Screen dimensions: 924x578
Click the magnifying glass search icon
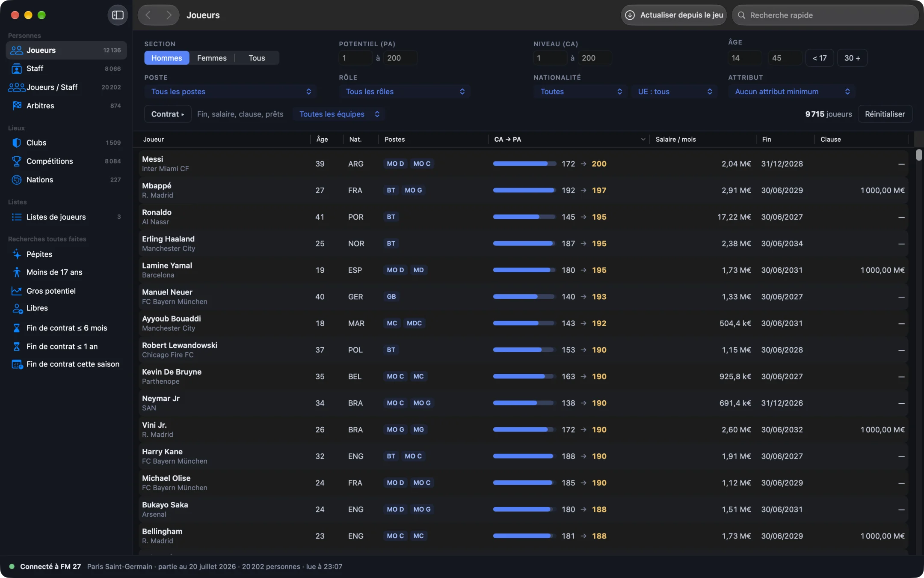point(742,15)
